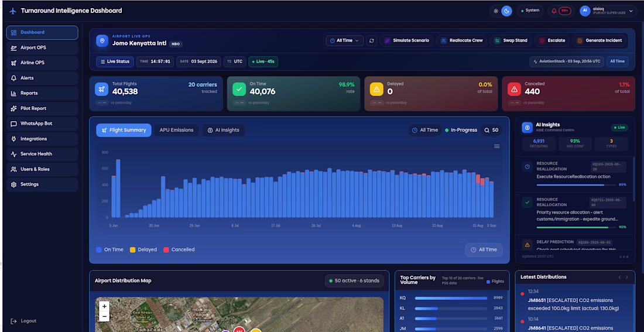Screen dimensions: 644x332
Task: Click the Reallocate Crew button
Action: pyautogui.click(x=462, y=40)
